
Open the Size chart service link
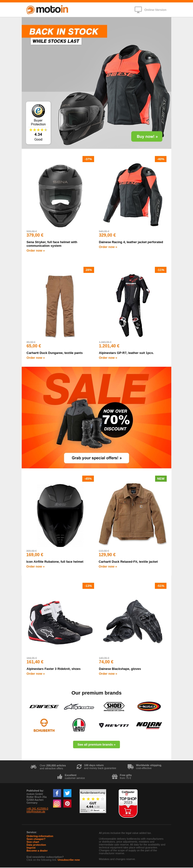coord(33,842)
